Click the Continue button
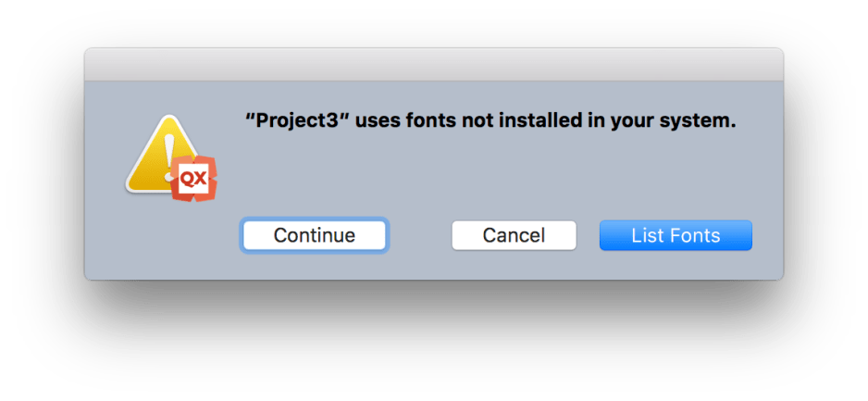This screenshot has height=401, width=868. [314, 235]
